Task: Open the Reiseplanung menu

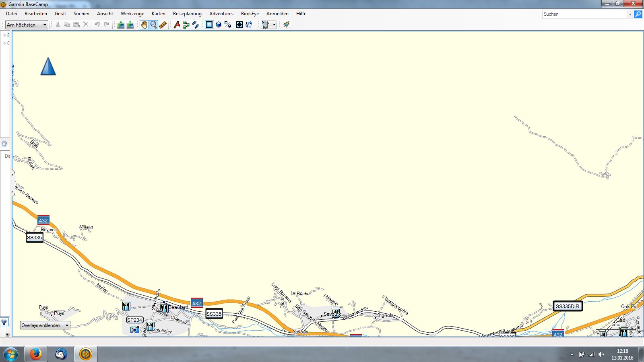Action: tap(187, 14)
